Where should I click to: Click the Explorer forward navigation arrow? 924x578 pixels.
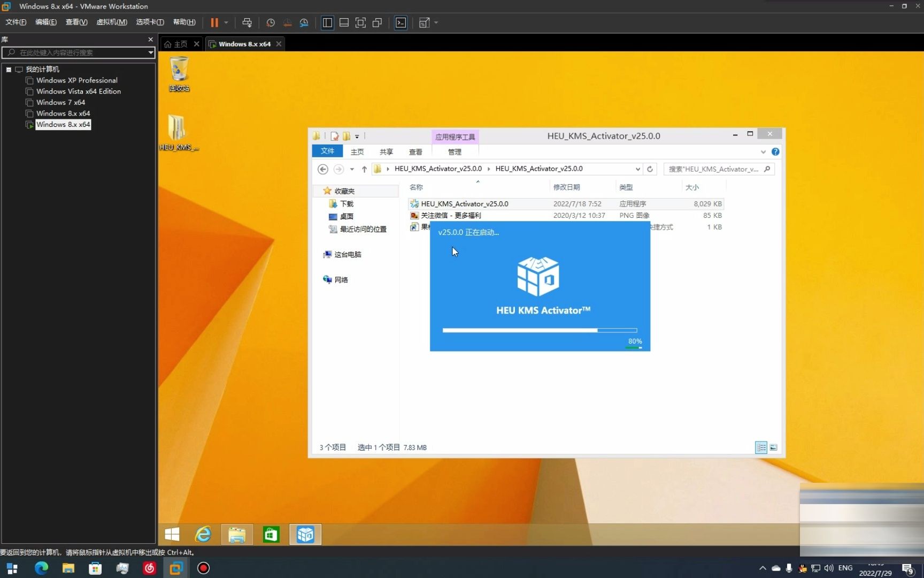pos(338,169)
